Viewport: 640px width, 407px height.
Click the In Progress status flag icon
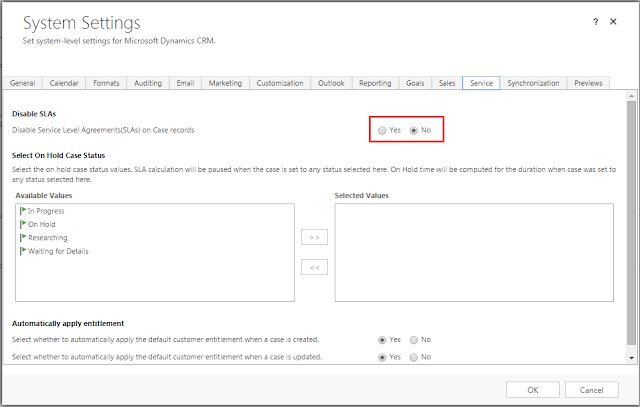point(23,211)
